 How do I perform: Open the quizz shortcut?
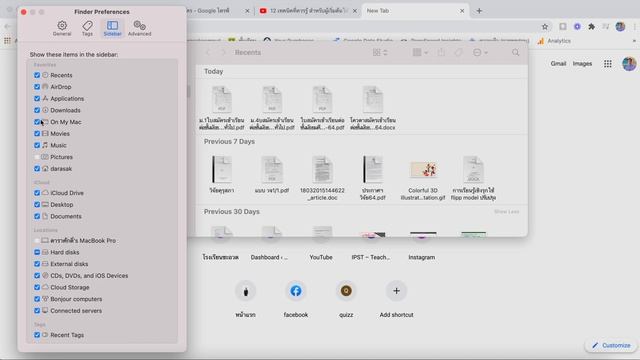346,300
